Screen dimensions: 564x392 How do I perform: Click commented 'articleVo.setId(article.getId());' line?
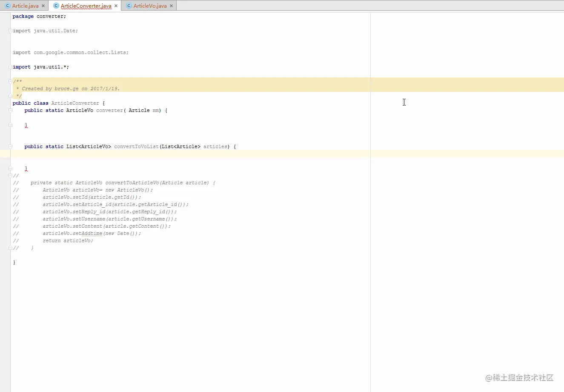92,197
